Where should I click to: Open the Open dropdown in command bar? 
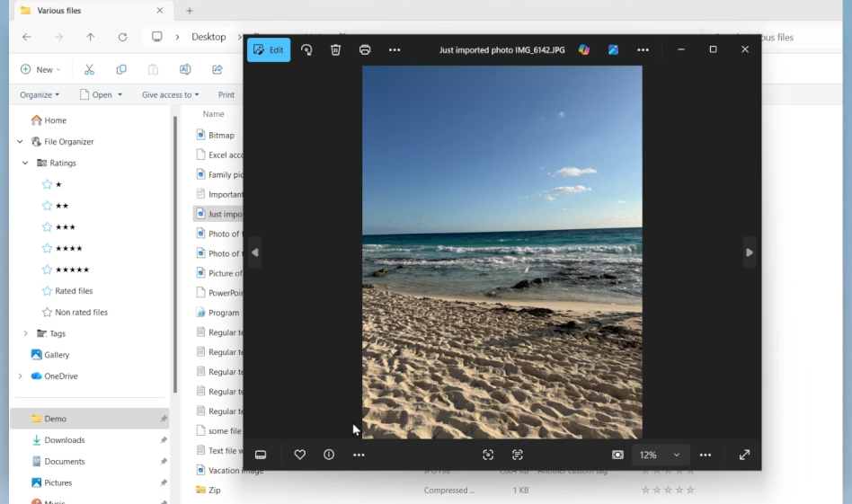tap(101, 94)
